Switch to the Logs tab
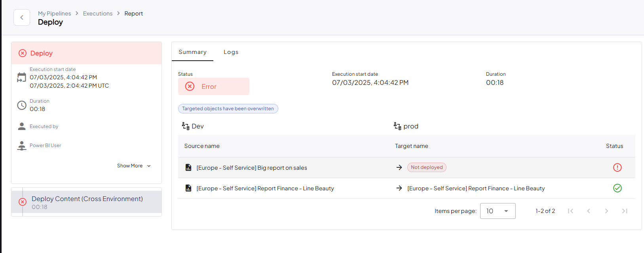644x253 pixels. (x=231, y=52)
